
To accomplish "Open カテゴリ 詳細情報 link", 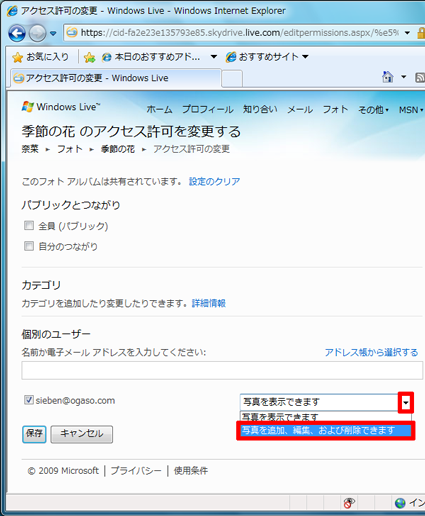I will [209, 303].
